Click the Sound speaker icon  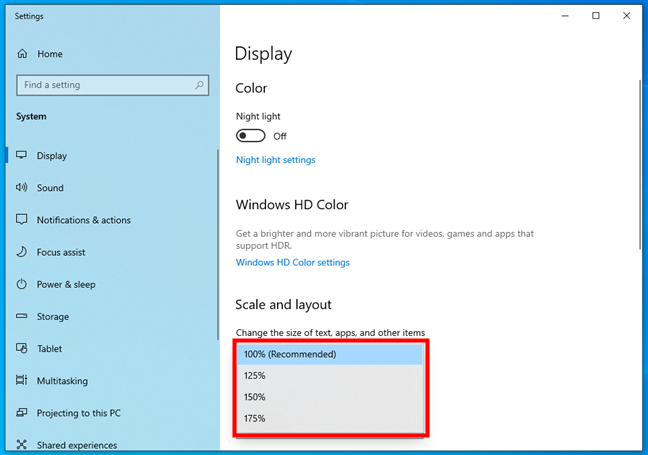tap(22, 188)
